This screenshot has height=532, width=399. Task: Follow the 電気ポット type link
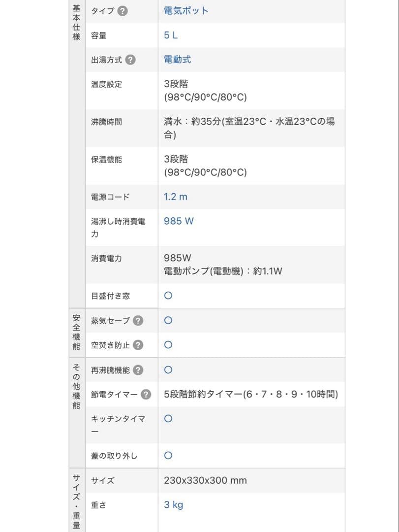coord(186,10)
